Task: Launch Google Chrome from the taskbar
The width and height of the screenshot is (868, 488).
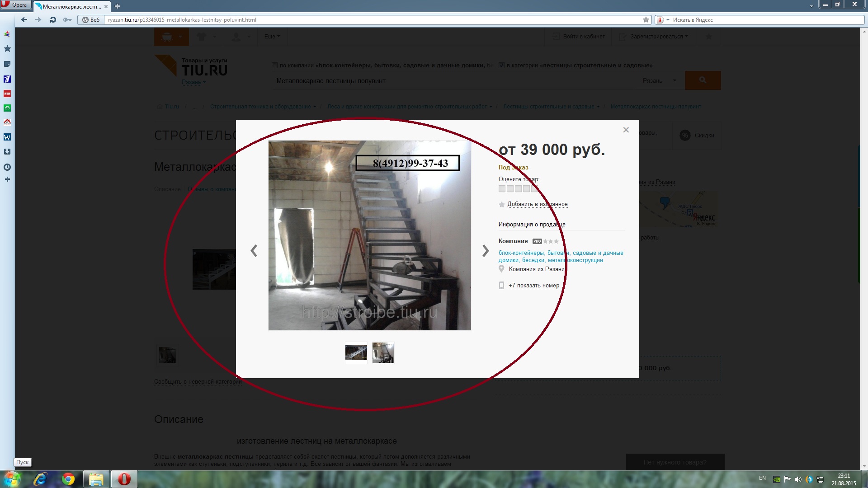Action: pyautogui.click(x=68, y=479)
